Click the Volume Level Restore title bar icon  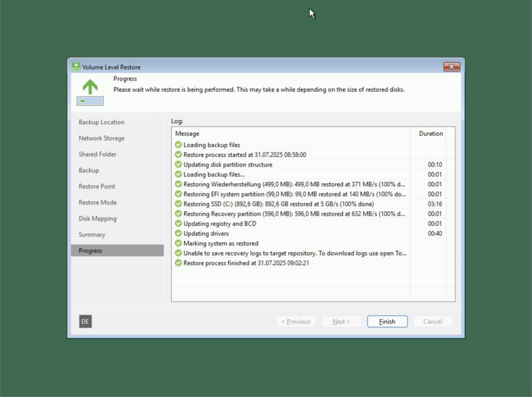pos(75,66)
